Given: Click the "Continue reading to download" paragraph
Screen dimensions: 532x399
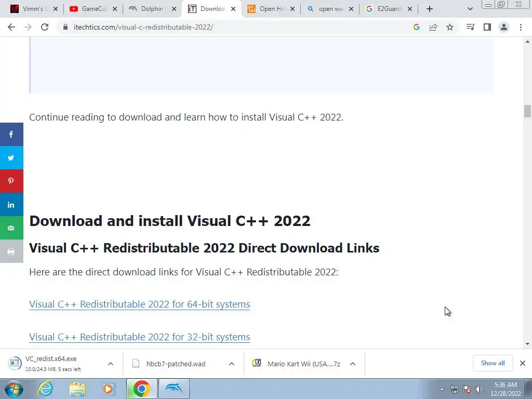Looking at the screenshot, I should point(187,117).
